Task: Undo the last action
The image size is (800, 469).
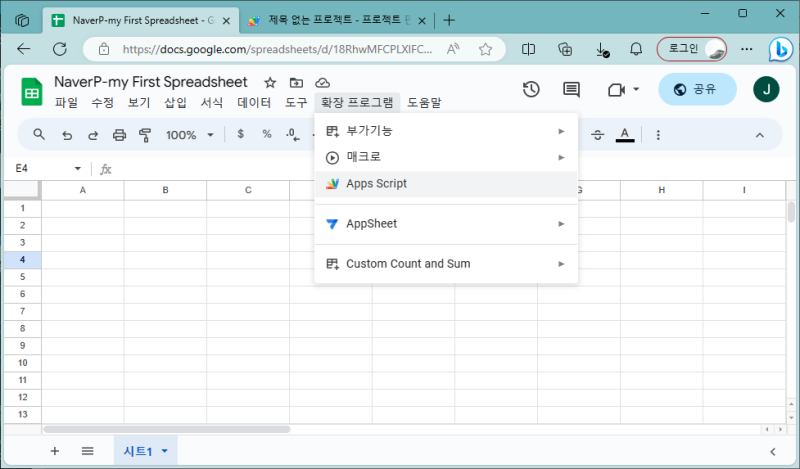Action: click(x=67, y=135)
